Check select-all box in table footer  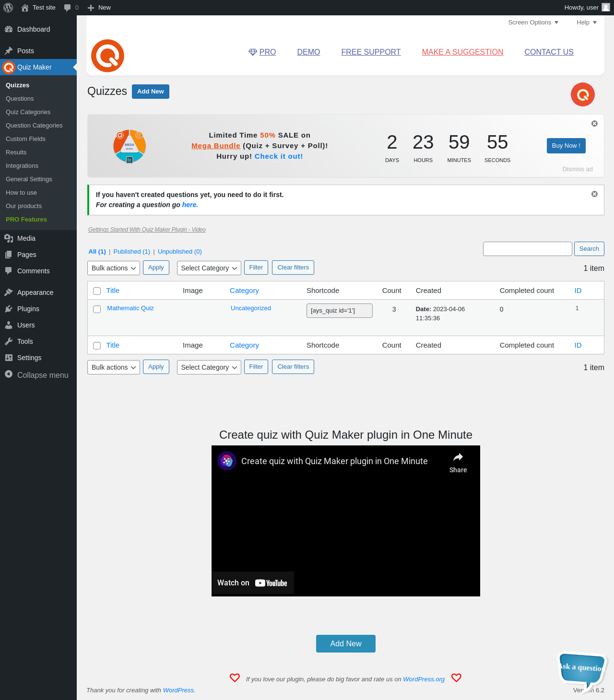click(x=97, y=346)
